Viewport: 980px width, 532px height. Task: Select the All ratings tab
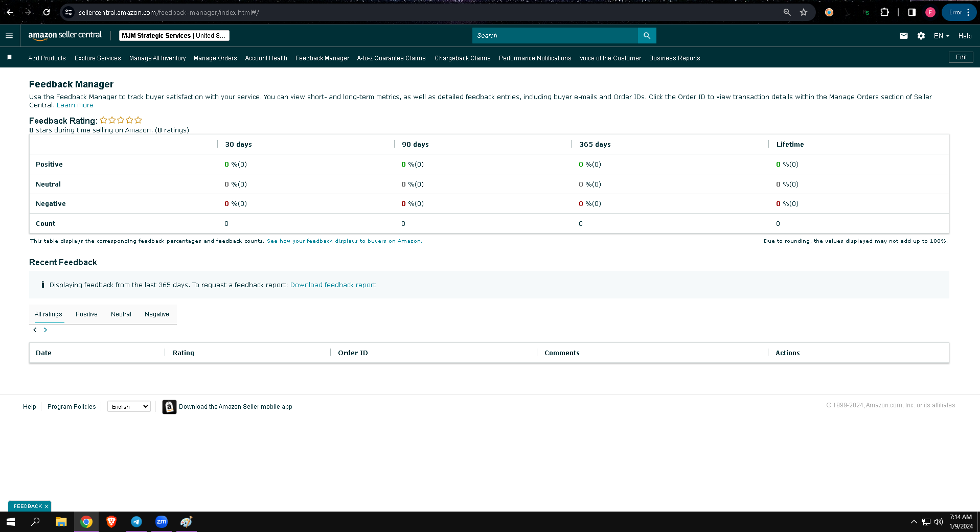[49, 314]
